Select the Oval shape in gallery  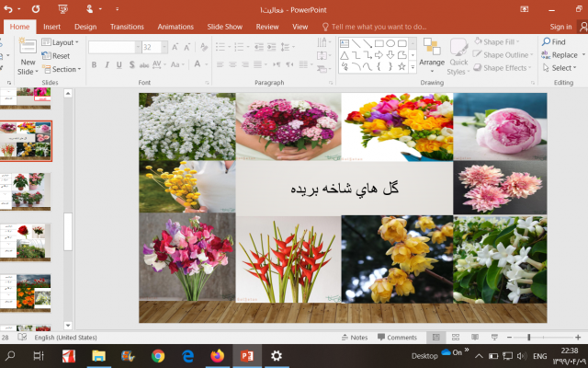(x=390, y=43)
